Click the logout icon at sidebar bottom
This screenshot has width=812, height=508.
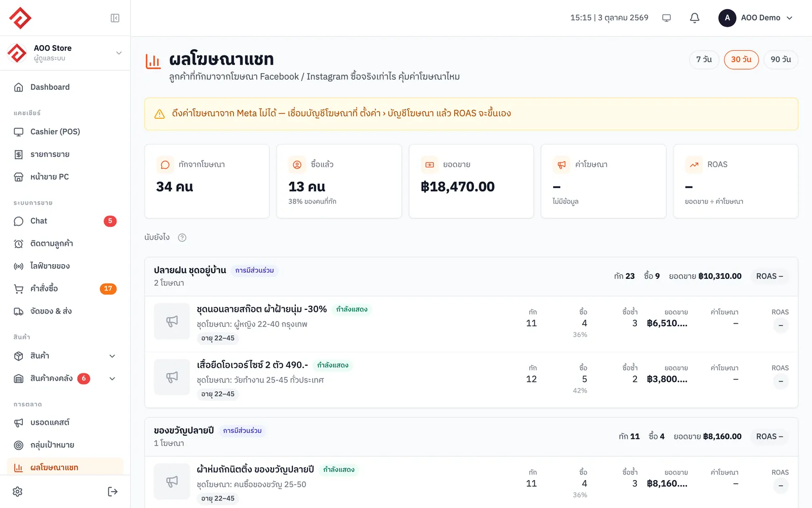tap(113, 491)
